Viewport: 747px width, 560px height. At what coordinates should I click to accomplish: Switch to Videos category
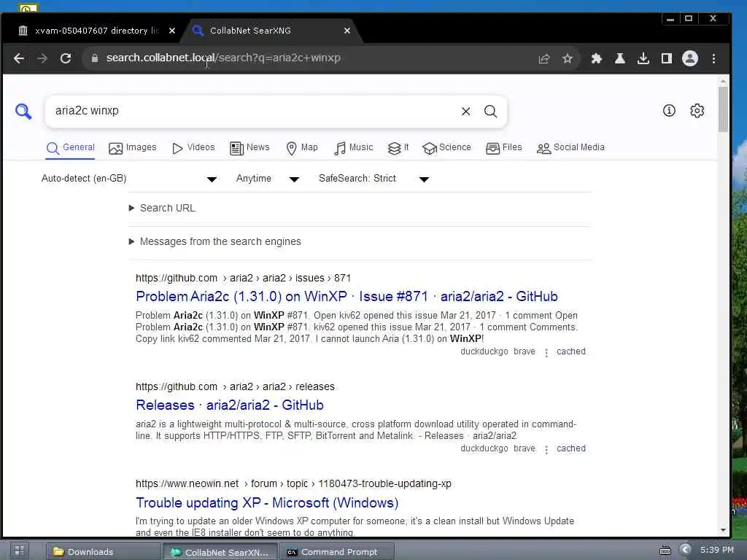pos(193,147)
